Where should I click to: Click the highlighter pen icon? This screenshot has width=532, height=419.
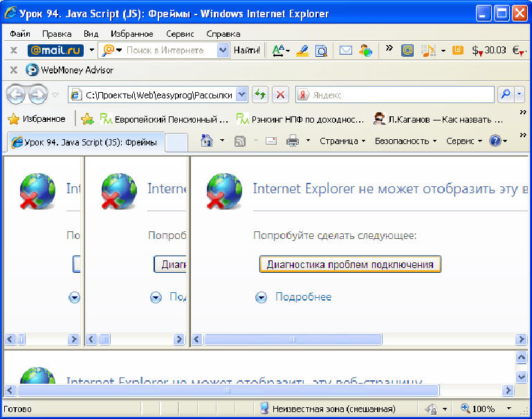point(302,51)
